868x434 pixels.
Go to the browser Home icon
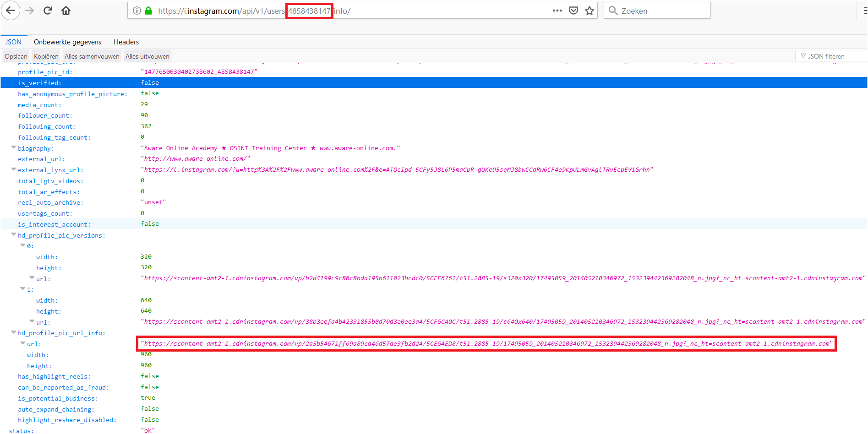coord(66,11)
